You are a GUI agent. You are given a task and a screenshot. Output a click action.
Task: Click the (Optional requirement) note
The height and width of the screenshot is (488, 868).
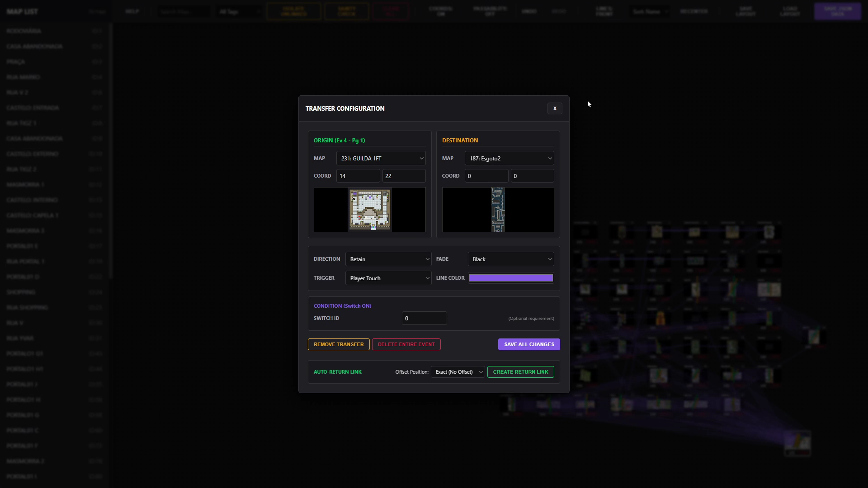coord(531,319)
